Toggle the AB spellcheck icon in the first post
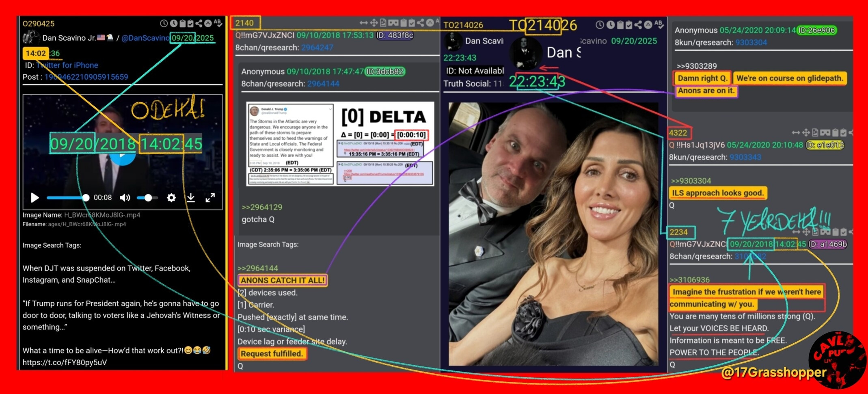The height and width of the screenshot is (394, 868). coord(218,23)
